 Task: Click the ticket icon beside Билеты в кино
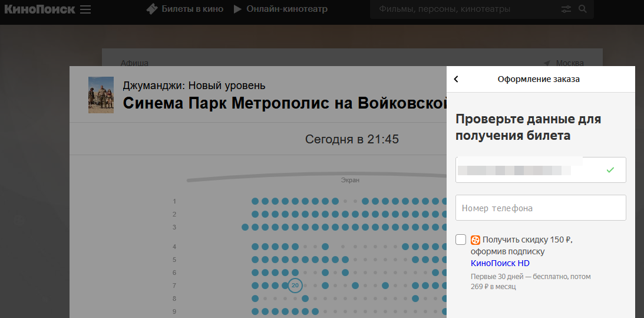click(152, 9)
